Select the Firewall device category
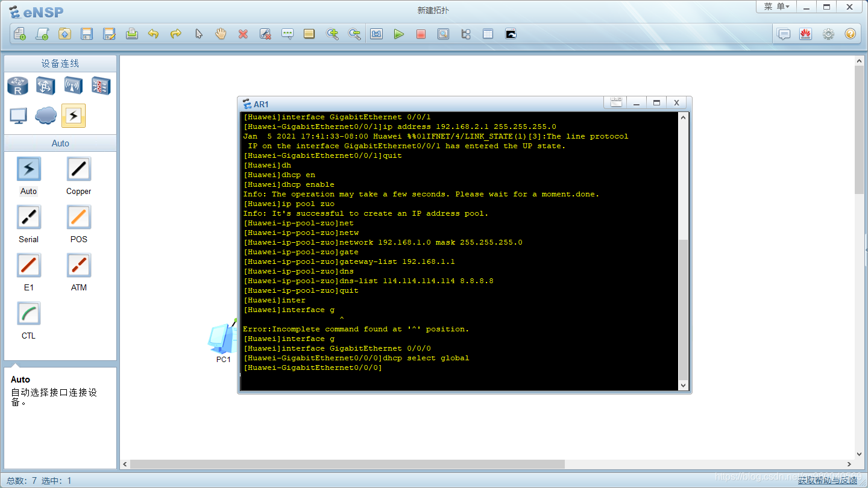The width and height of the screenshot is (868, 488). coord(101,86)
